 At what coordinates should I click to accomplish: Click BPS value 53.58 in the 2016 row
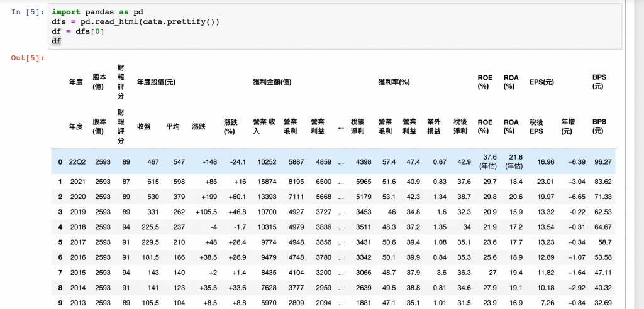click(603, 257)
